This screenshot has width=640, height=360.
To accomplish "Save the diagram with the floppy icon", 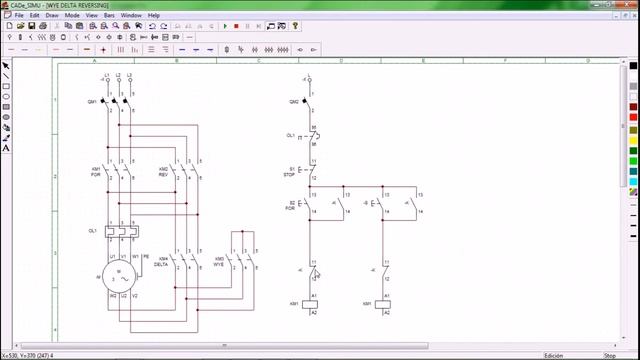I will tap(31, 26).
